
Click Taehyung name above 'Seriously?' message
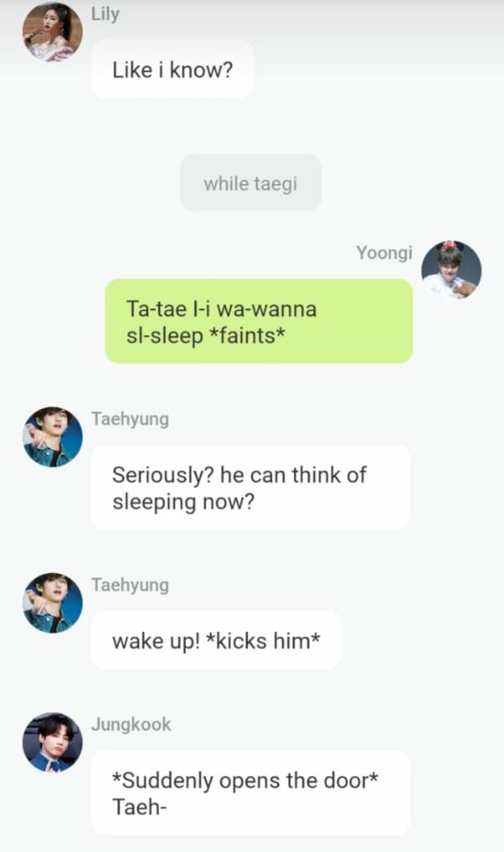click(x=130, y=418)
